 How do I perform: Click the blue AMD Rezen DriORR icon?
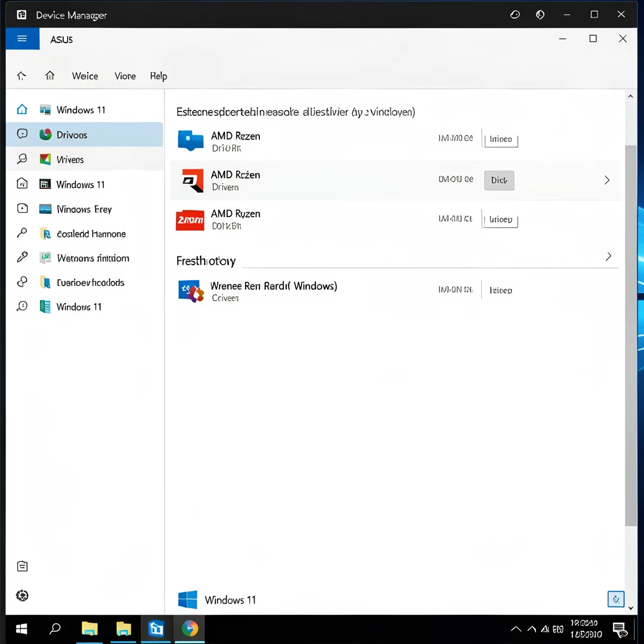coord(191,141)
